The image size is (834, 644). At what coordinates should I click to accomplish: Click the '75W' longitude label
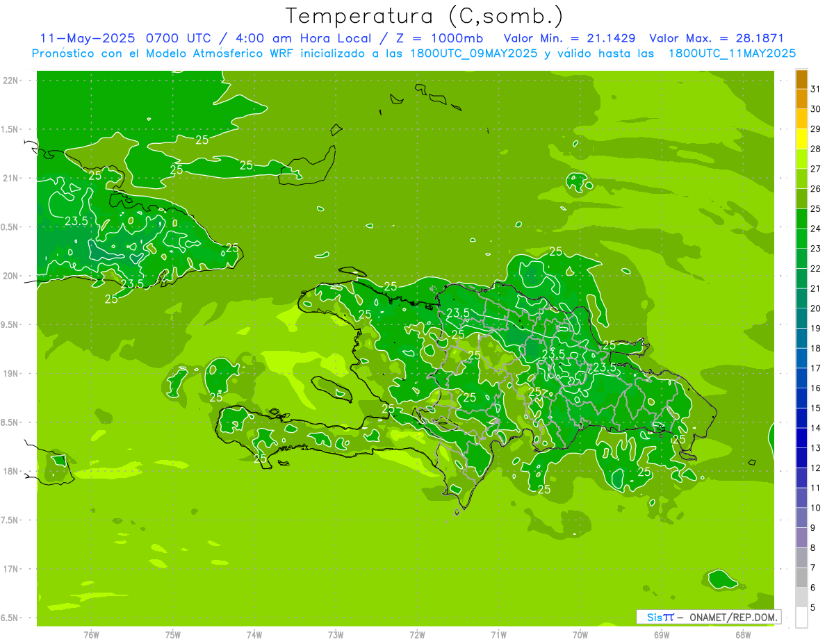pyautogui.click(x=173, y=634)
